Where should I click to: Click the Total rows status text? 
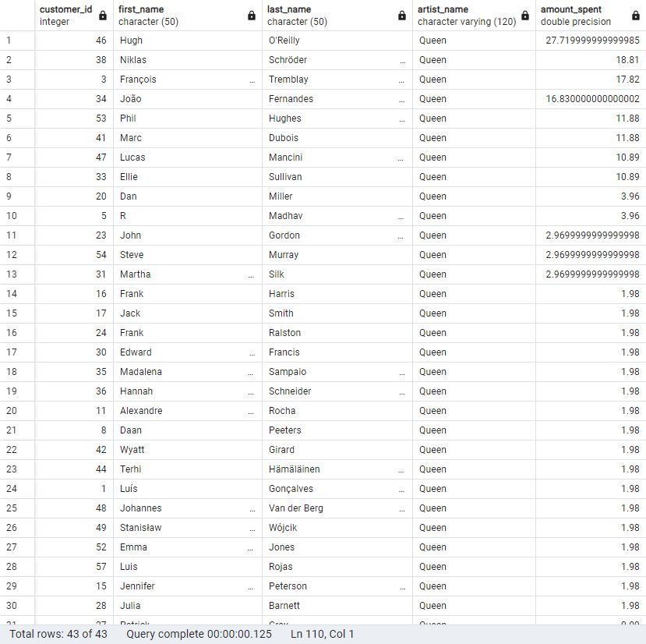pos(58,634)
